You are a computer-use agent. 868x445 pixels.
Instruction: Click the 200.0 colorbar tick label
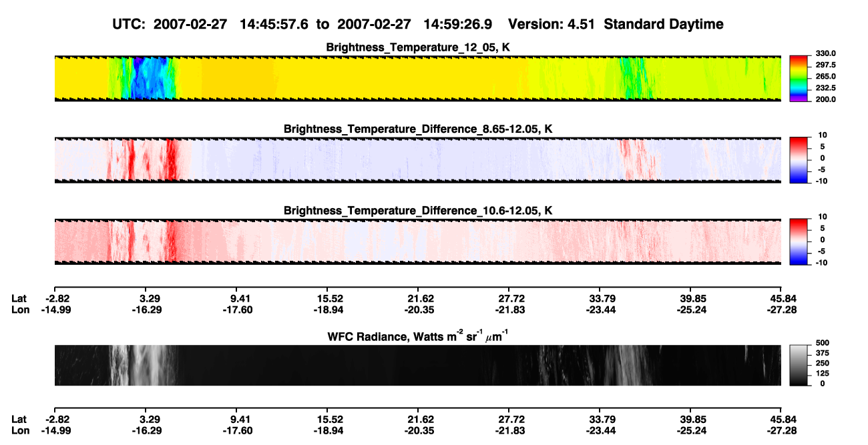coord(825,99)
